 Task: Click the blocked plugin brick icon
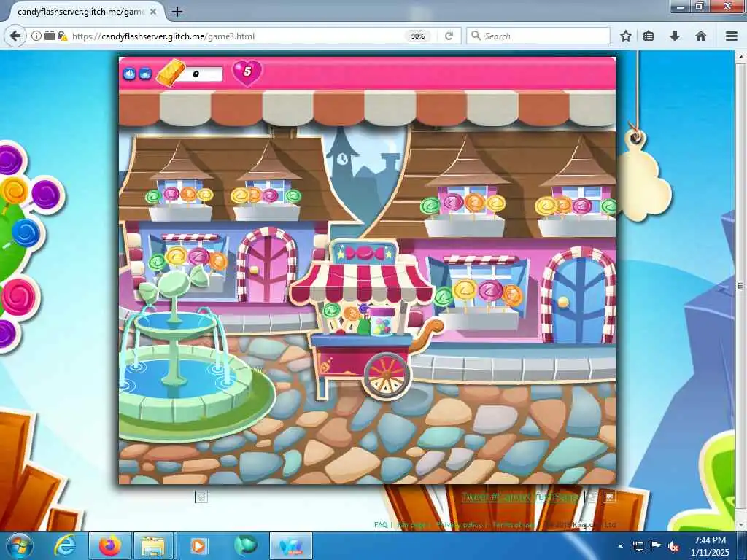[50, 36]
